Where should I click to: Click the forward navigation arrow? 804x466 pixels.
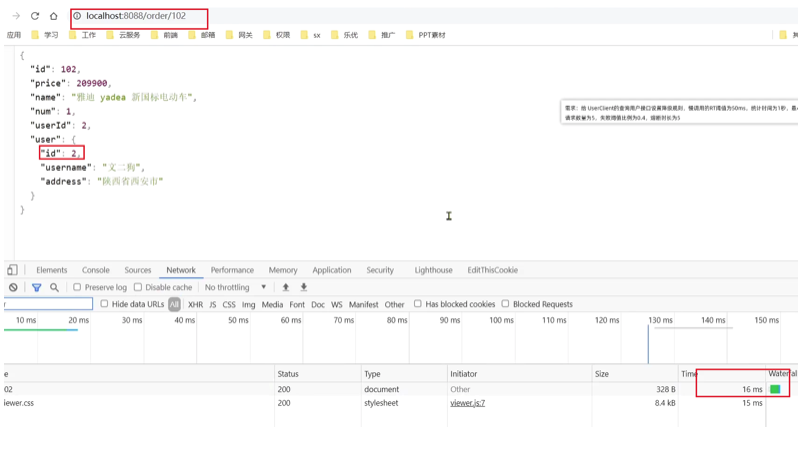click(16, 16)
